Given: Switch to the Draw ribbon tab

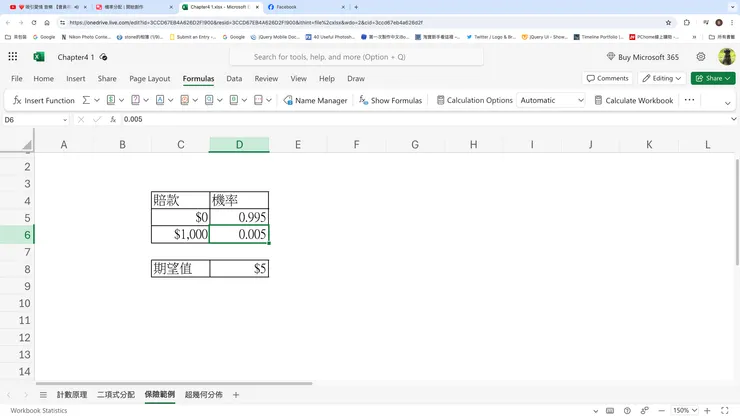Looking at the screenshot, I should coord(356,78).
